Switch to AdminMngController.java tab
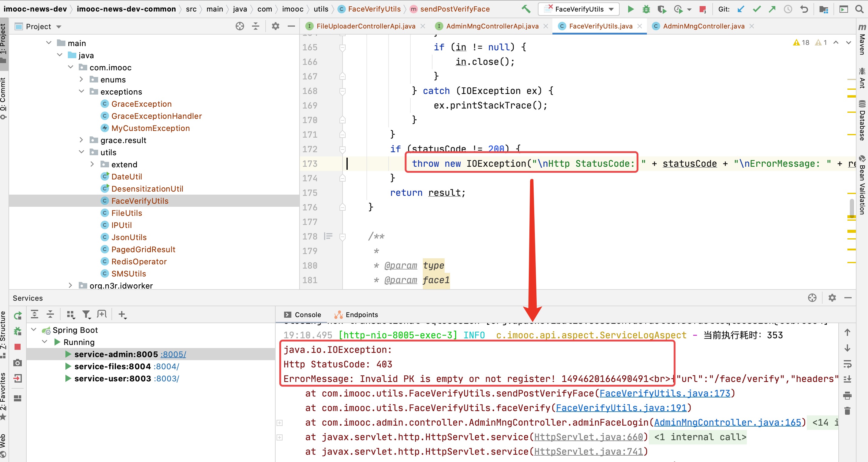 [703, 26]
